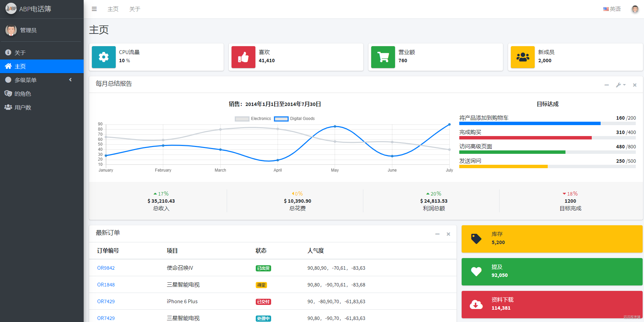Click 关于 in the top navigation

[135, 9]
